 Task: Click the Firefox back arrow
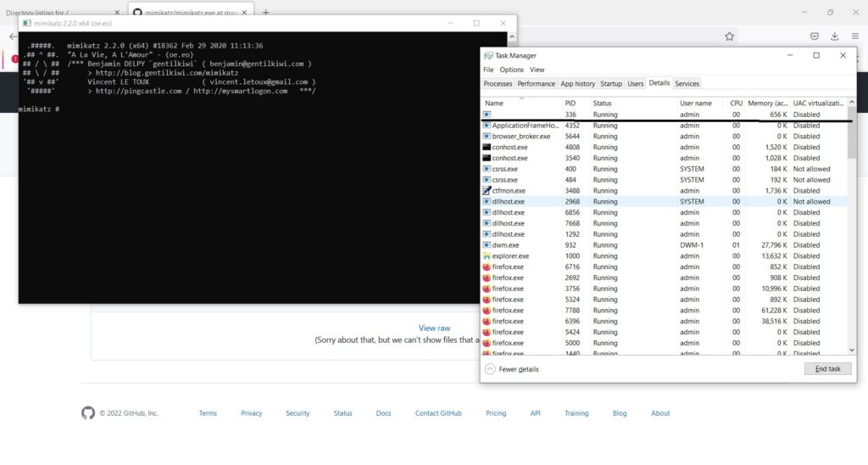(x=14, y=36)
